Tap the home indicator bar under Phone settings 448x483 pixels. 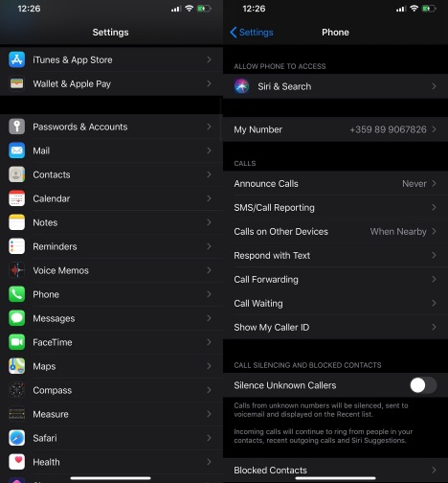coord(335,478)
